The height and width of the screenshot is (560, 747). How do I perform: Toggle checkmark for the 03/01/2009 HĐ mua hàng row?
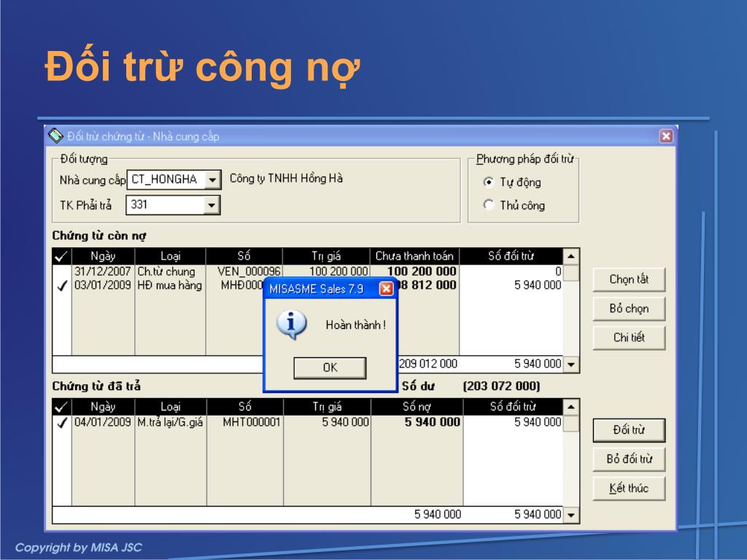pos(61,285)
